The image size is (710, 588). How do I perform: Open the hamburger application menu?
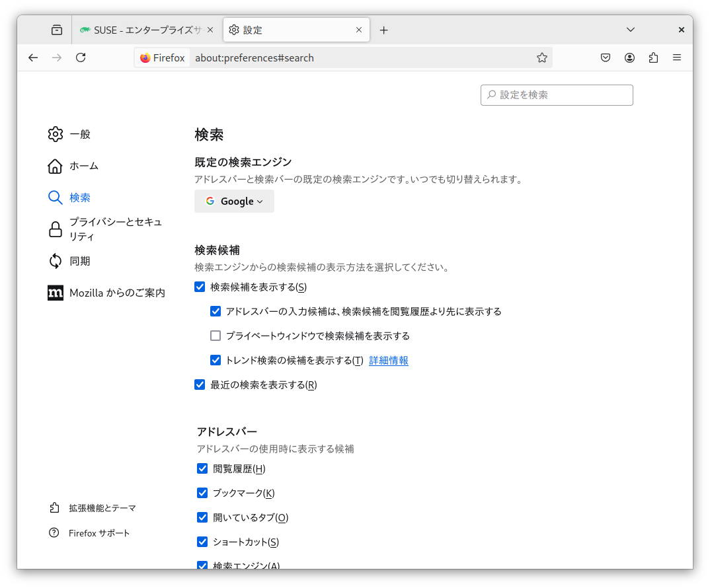pos(677,57)
